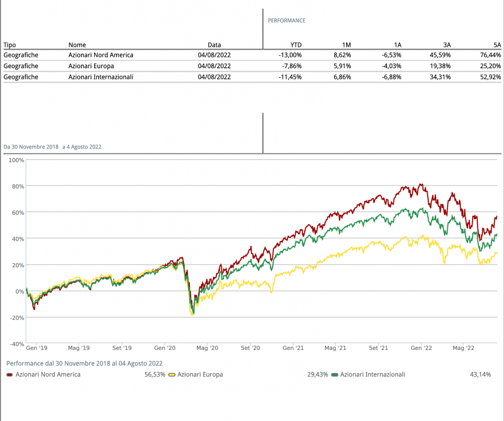This screenshot has height=421, width=504.
Task: Click the red Azionari Nord America legend swatch
Action: click(x=9, y=375)
